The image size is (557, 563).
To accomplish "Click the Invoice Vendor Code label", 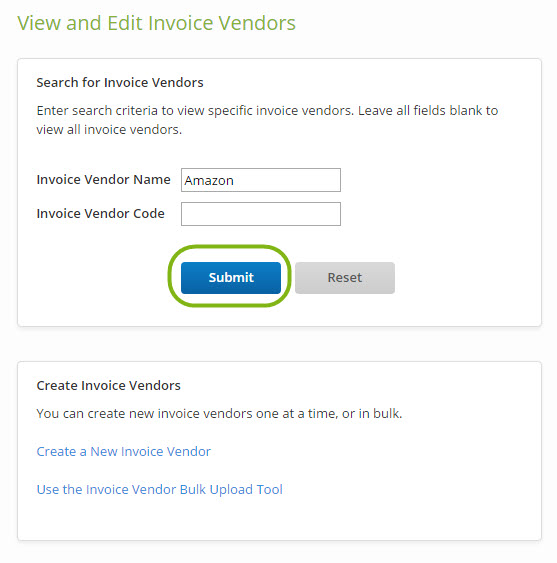I will pos(101,213).
